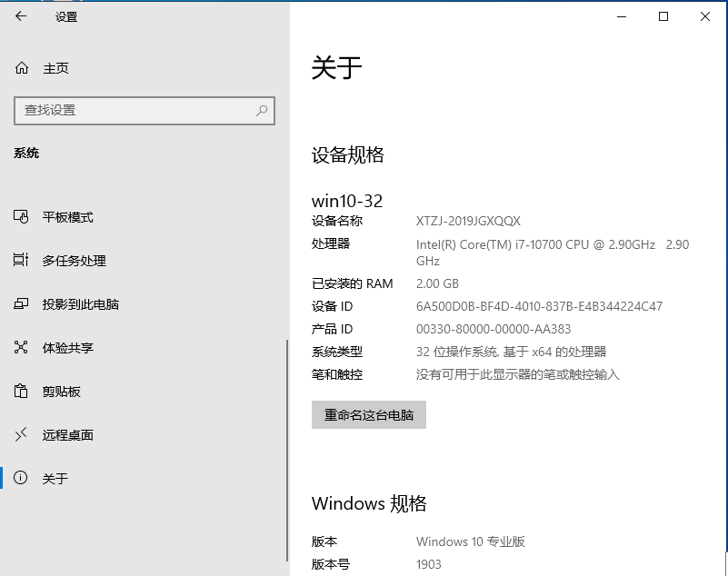Select the 远程桌面 (Remote Desktop) icon
Viewport: 728px width, 576px height.
click(21, 434)
